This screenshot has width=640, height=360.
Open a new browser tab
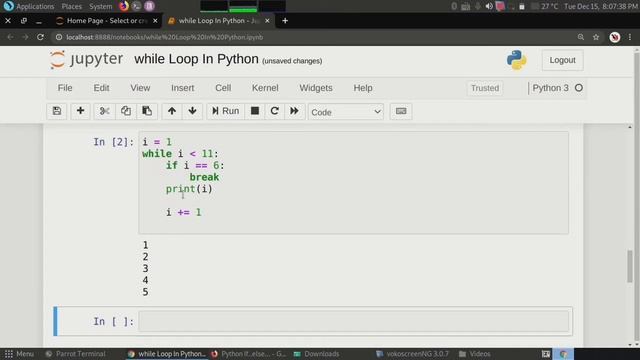285,21
